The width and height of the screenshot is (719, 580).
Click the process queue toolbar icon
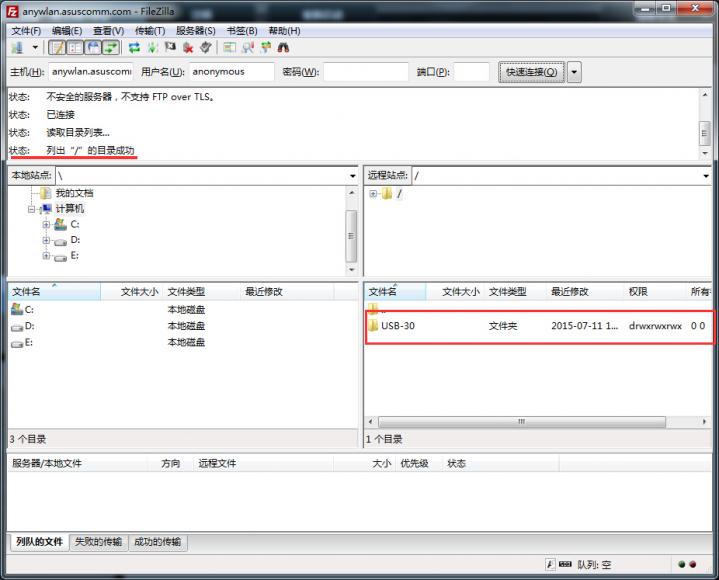tap(152, 48)
